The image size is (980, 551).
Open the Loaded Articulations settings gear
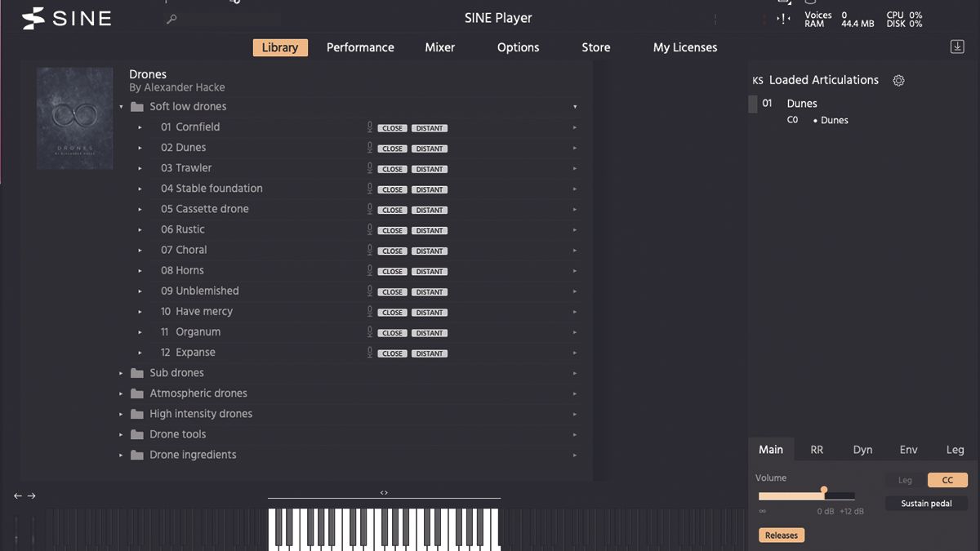pos(898,80)
